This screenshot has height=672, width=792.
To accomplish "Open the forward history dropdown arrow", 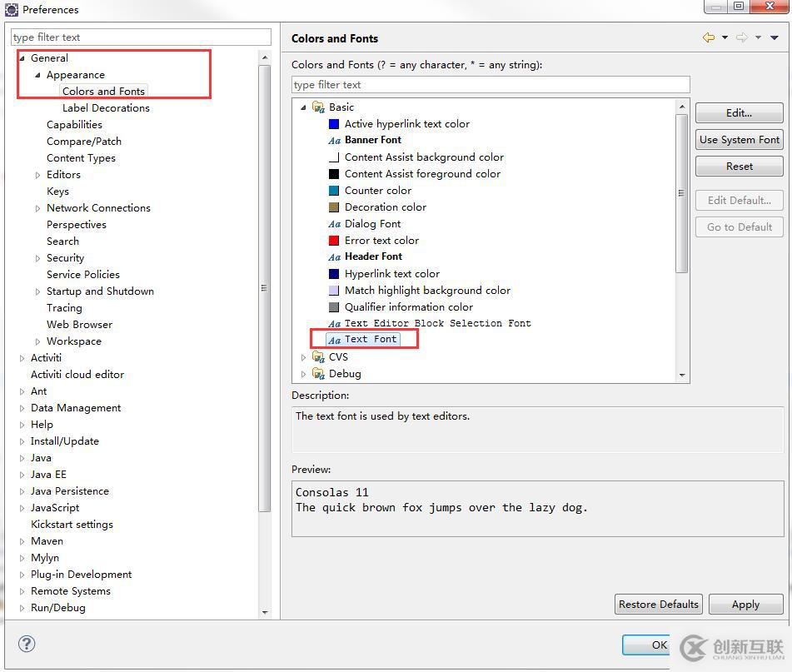I will pos(758,37).
